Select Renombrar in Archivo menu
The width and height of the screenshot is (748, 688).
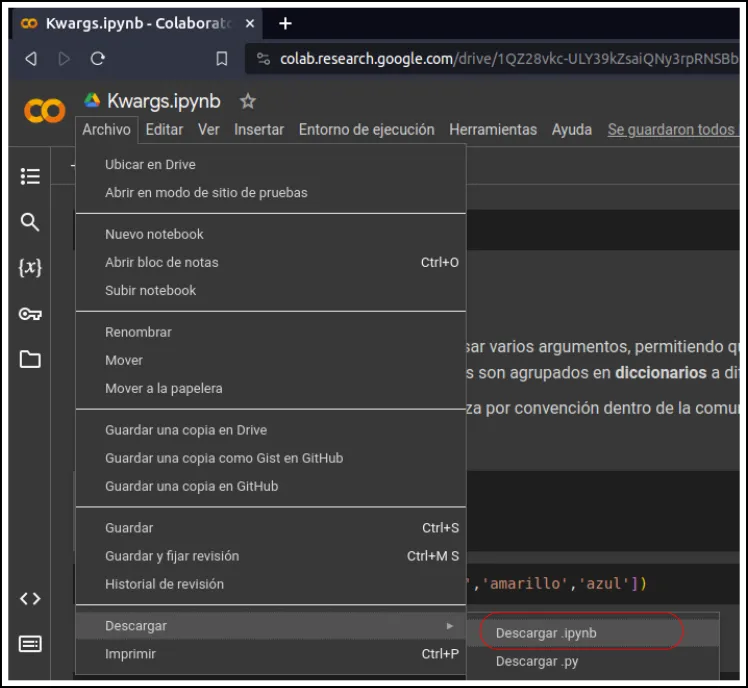(271, 332)
